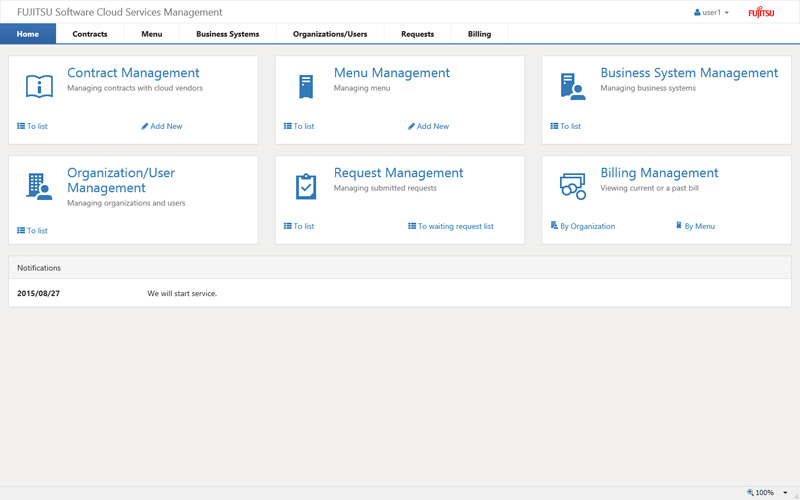The image size is (800, 500).
Task: Open the Contract Management heading link
Action: click(133, 73)
